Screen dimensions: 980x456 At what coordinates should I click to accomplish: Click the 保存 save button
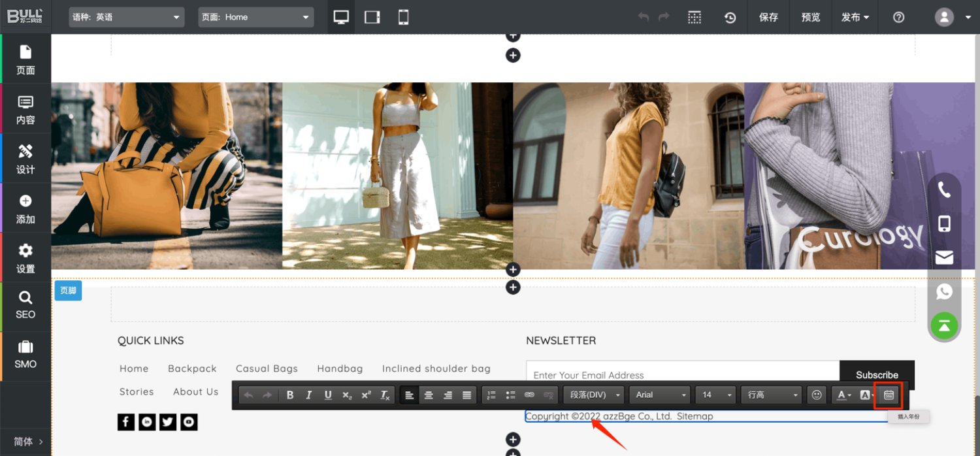768,18
